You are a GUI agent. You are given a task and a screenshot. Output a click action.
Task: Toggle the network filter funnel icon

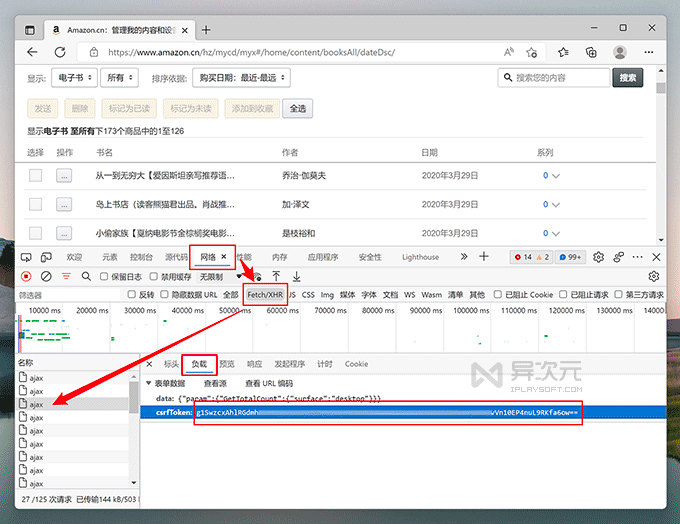tap(66, 276)
